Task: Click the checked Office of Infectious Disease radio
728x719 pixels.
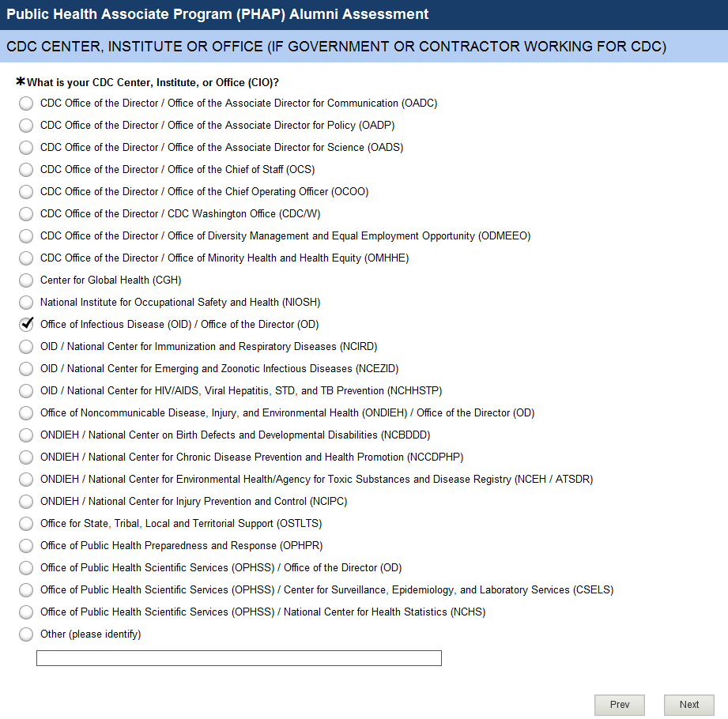Action: (26, 325)
